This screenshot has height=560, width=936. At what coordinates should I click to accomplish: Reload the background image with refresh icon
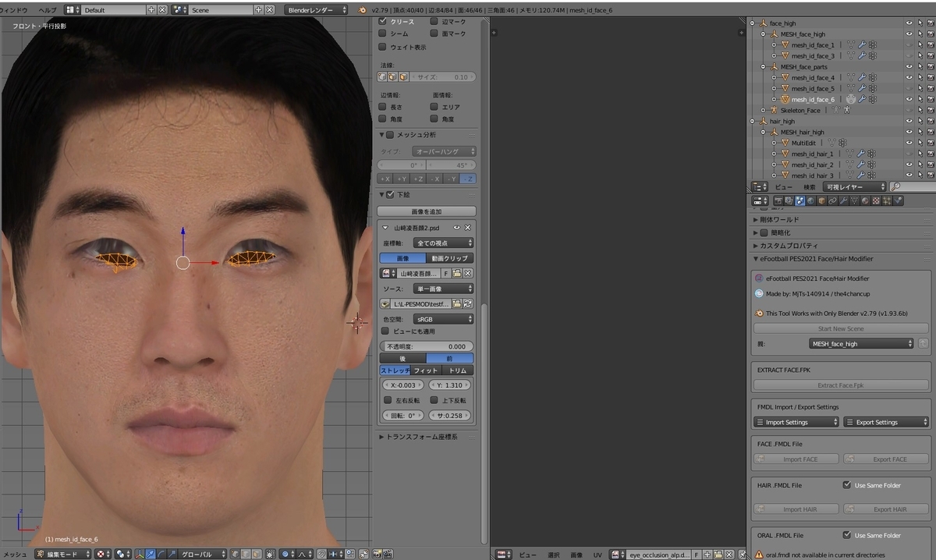468,303
